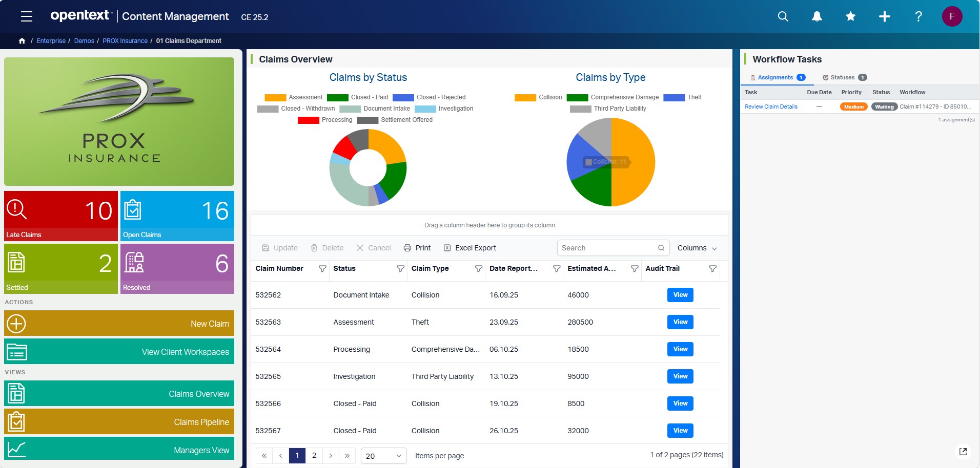The height and width of the screenshot is (468, 980).
Task: Select page 1 of the grid
Action: [x=297, y=456]
